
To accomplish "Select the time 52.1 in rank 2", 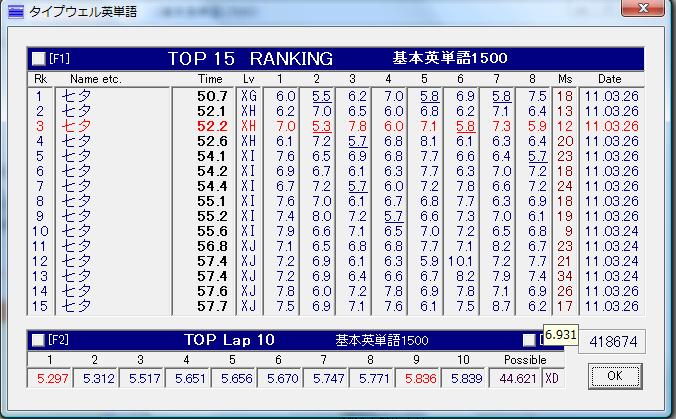I will click(212, 111).
